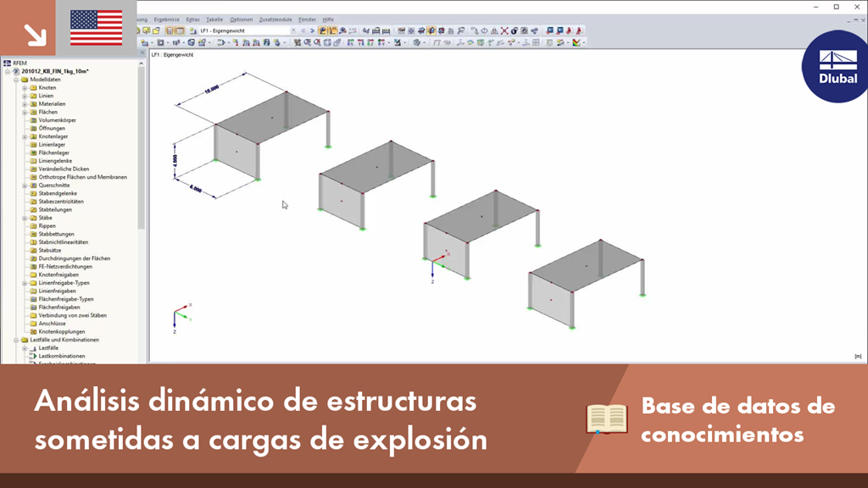Open the Extras menu
The height and width of the screenshot is (488, 868).
[x=193, y=19]
